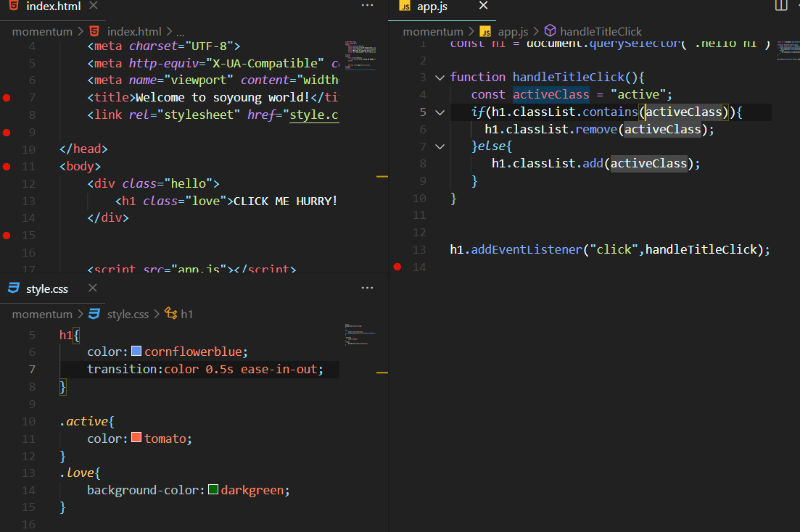The width and height of the screenshot is (800, 532).
Task: Collapse the handleTitleClick function fold
Action: (x=440, y=78)
